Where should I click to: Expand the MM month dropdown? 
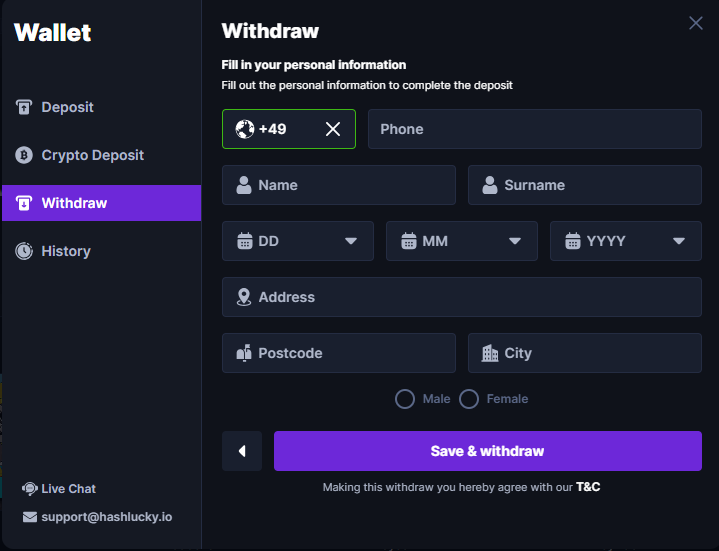click(462, 241)
